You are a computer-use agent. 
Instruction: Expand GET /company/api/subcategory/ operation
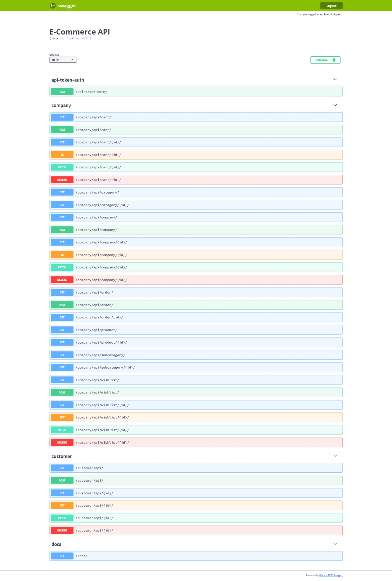(x=196, y=355)
